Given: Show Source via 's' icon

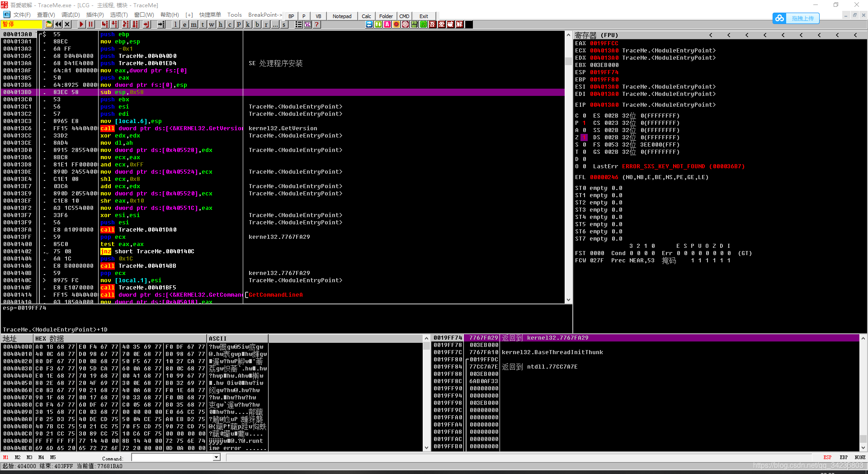Looking at the screenshot, I should click(x=284, y=24).
